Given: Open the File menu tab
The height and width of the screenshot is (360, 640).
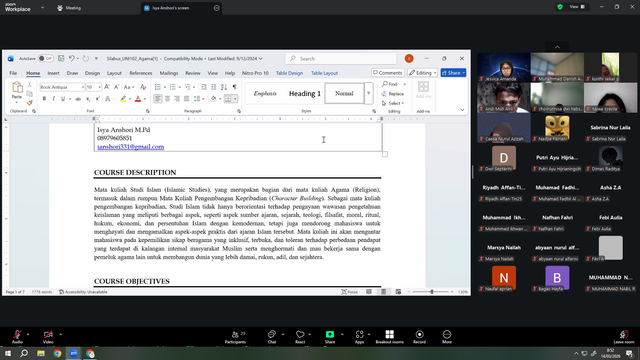Looking at the screenshot, I should (13, 73).
